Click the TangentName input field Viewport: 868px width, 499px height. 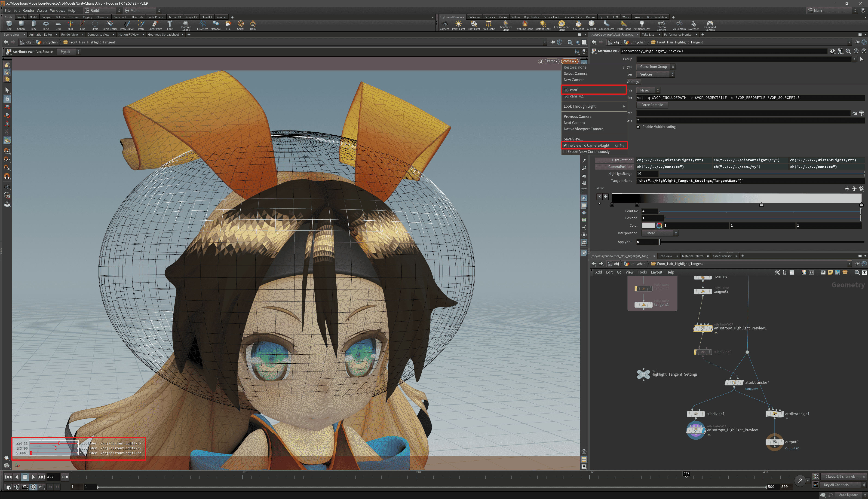tap(750, 181)
